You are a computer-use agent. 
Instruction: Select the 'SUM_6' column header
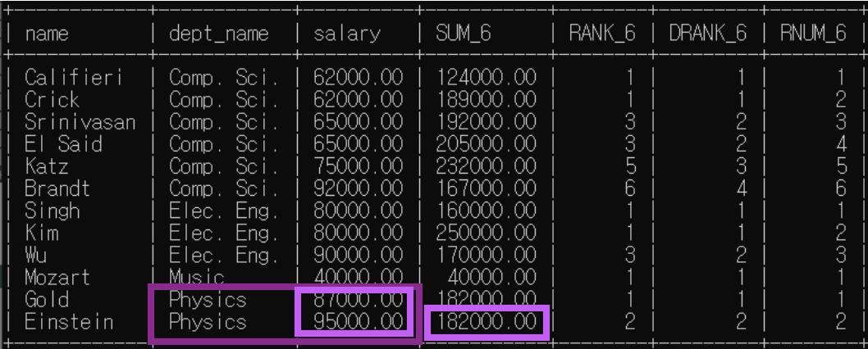464,34
